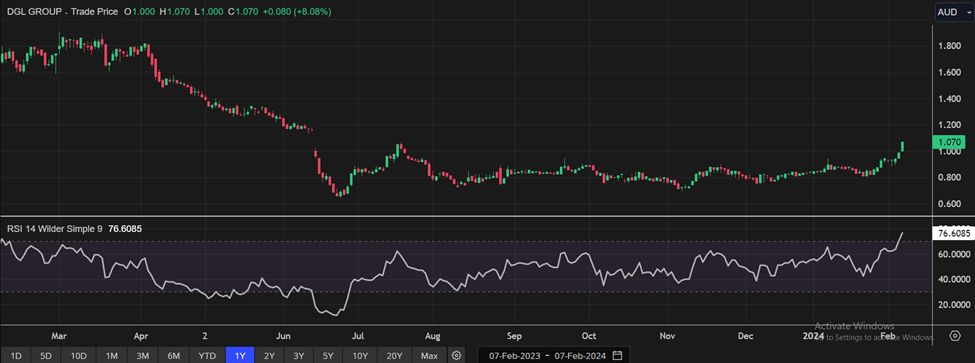Click the RSI 14 Wilder Simple 9 label

tap(55, 229)
